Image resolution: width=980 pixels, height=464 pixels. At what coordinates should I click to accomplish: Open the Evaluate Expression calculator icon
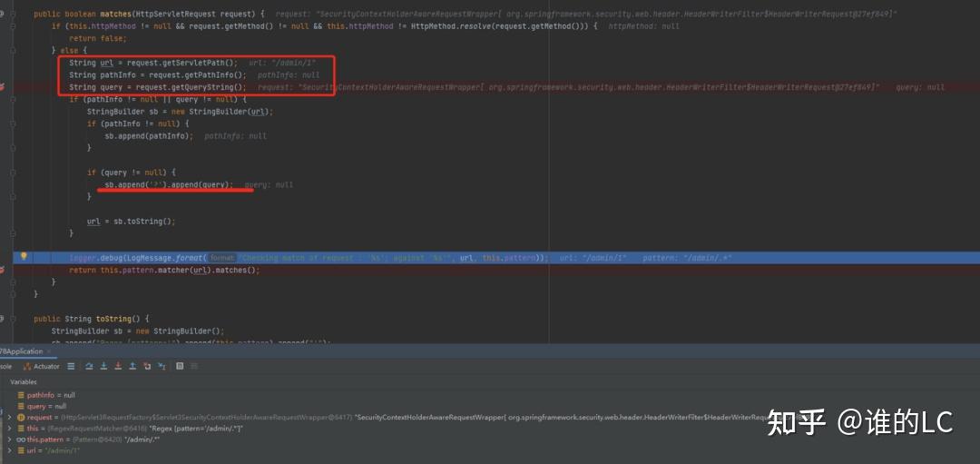click(180, 367)
